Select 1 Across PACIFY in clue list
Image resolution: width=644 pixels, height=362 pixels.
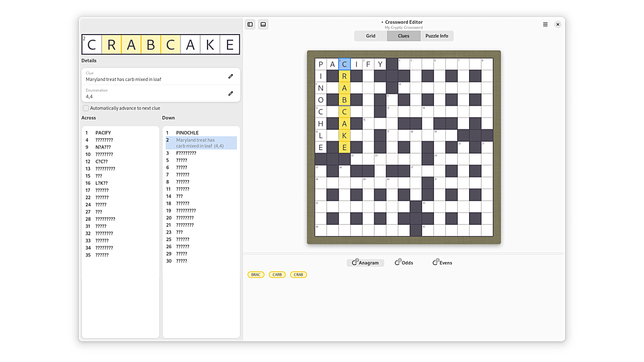103,133
